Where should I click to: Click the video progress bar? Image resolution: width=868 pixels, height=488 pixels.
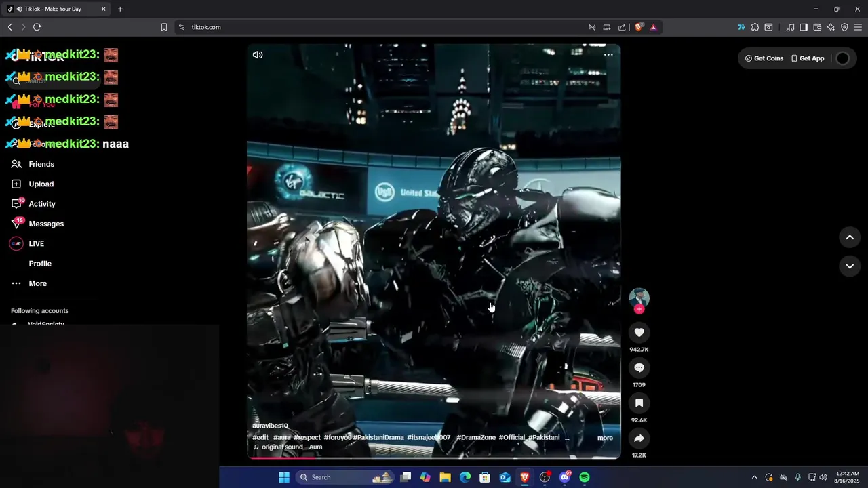tap(434, 457)
